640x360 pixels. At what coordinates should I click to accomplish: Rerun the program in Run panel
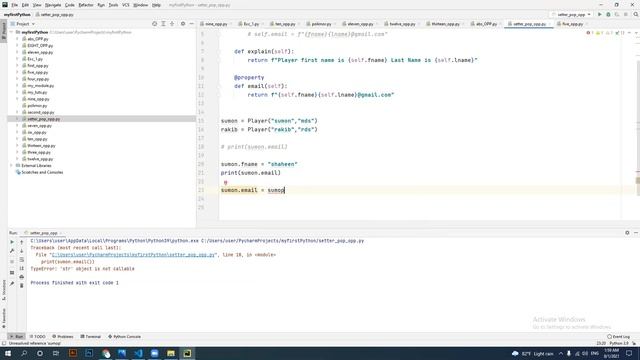[x=12, y=242]
